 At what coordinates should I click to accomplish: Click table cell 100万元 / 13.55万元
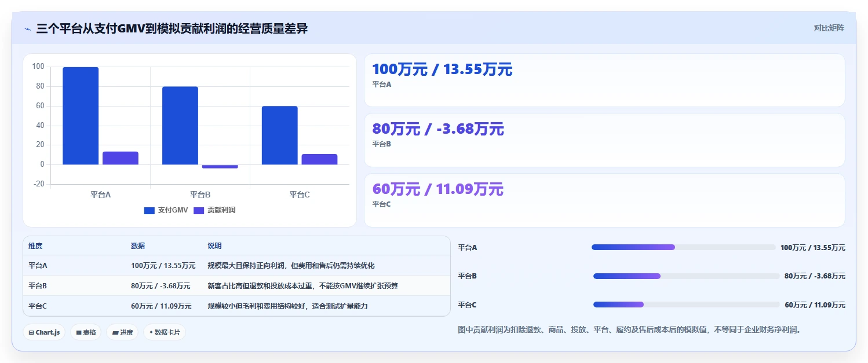tap(163, 266)
